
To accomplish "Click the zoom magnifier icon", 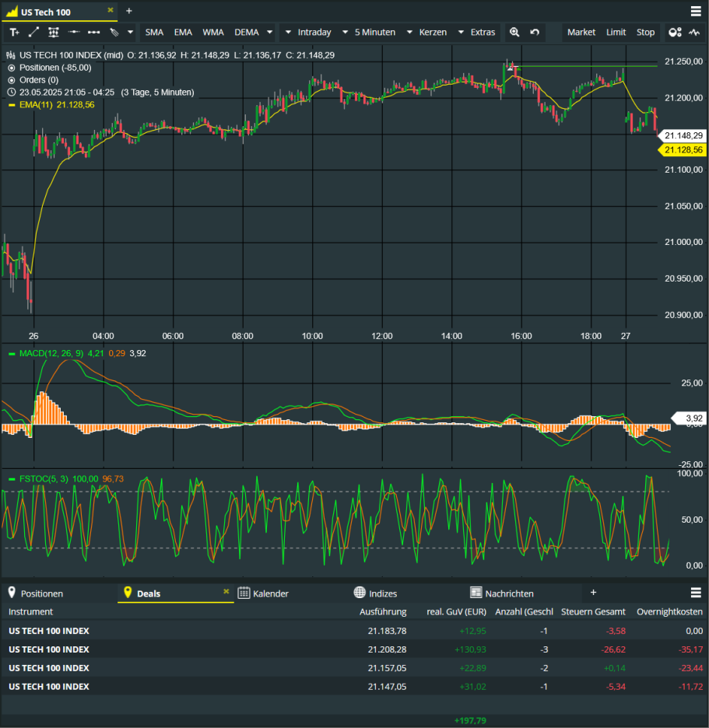I will [514, 32].
